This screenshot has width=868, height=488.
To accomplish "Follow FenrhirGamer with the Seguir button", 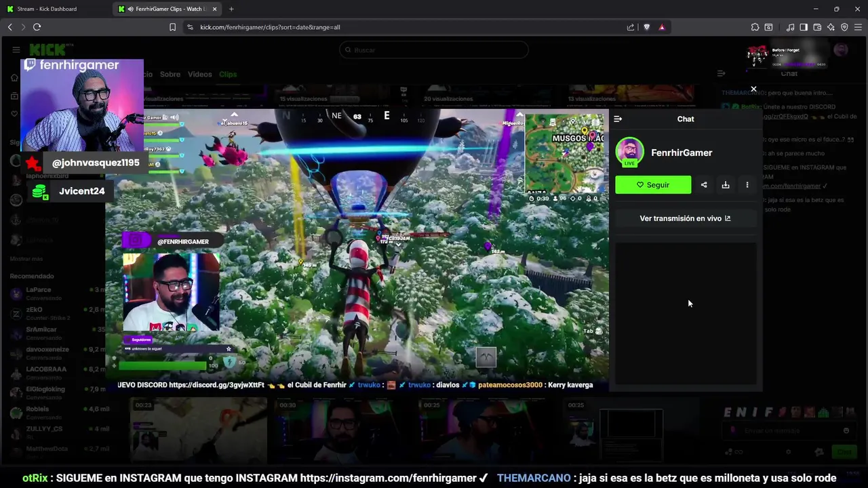I will coord(653,185).
